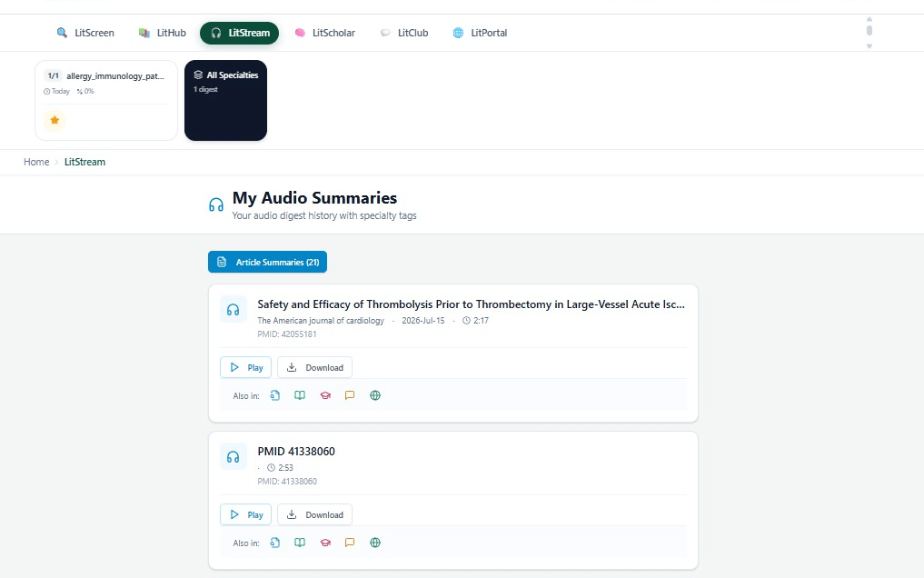Switch to the LitHub tab

(162, 33)
